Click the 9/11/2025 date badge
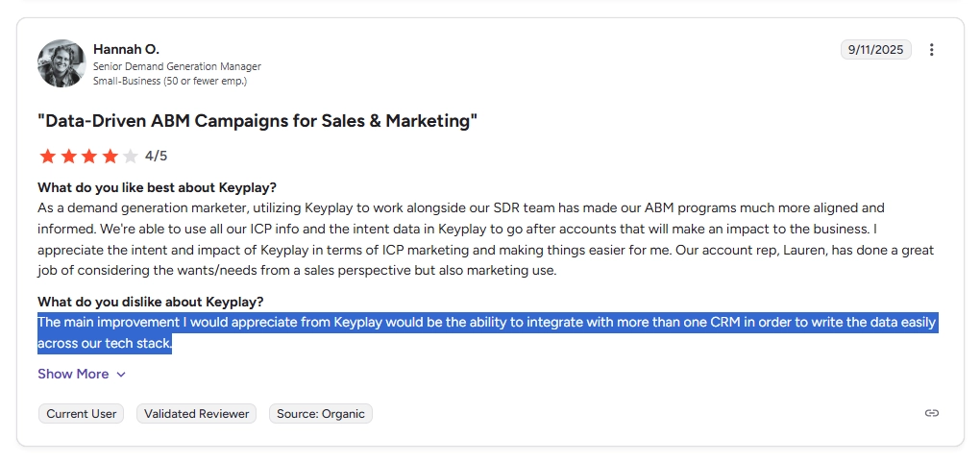Viewport: 980px width, 462px height. click(875, 50)
